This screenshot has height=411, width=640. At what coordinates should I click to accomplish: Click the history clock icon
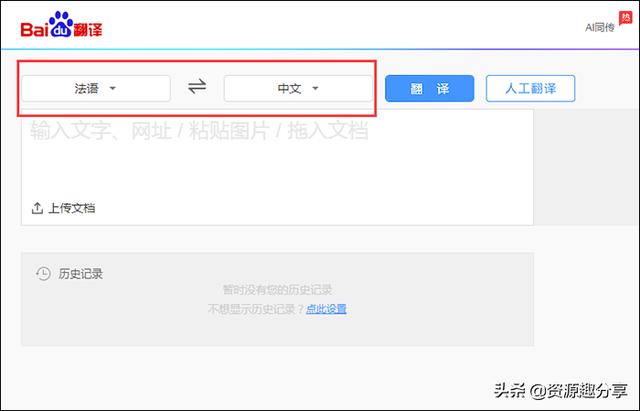pyautogui.click(x=43, y=273)
